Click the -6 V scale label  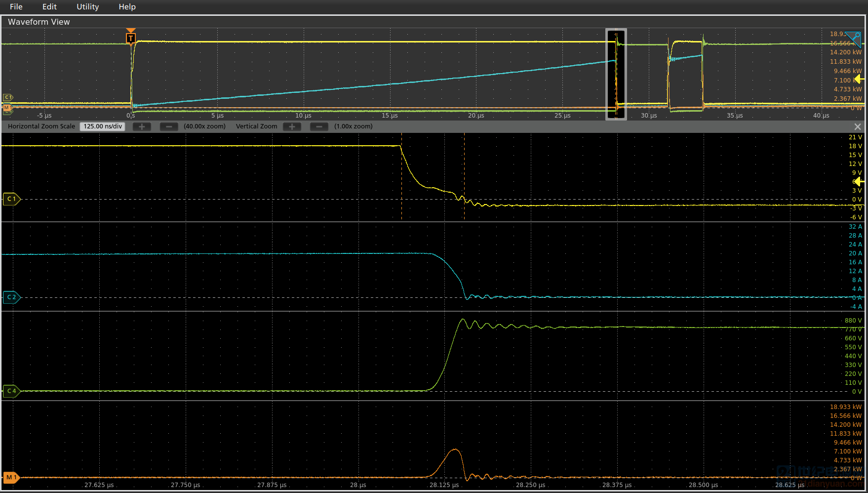pos(856,217)
